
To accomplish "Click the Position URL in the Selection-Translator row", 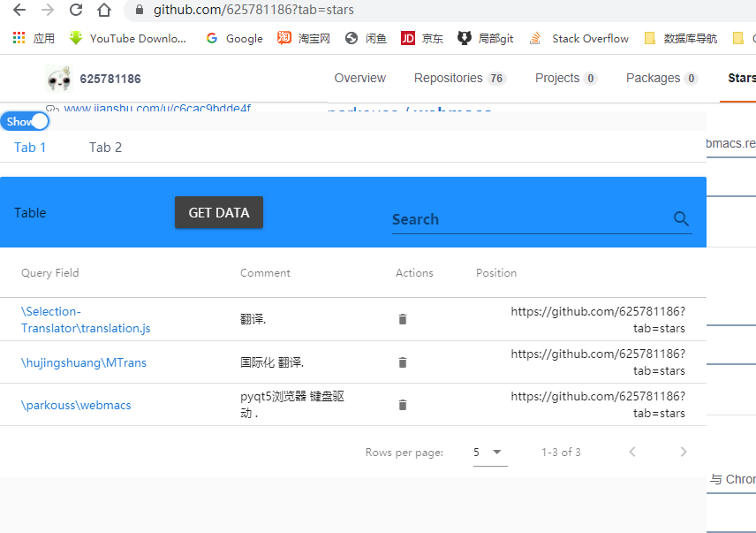I will click(x=598, y=320).
